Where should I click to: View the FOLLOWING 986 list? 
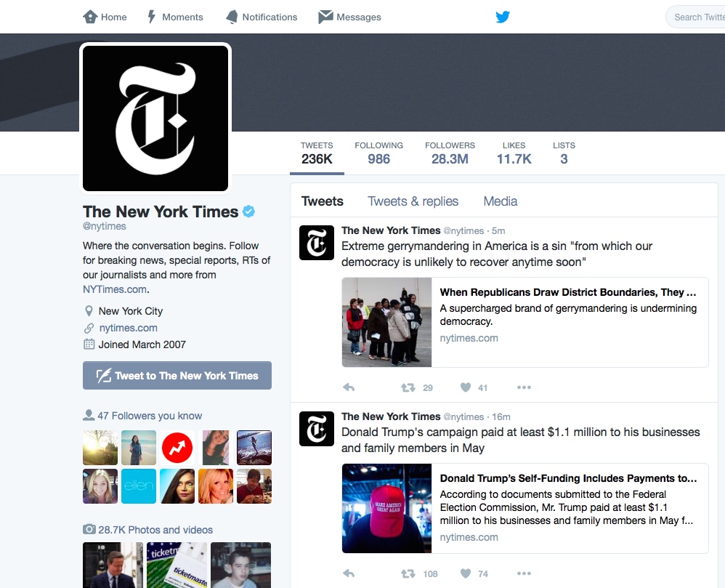[378, 153]
